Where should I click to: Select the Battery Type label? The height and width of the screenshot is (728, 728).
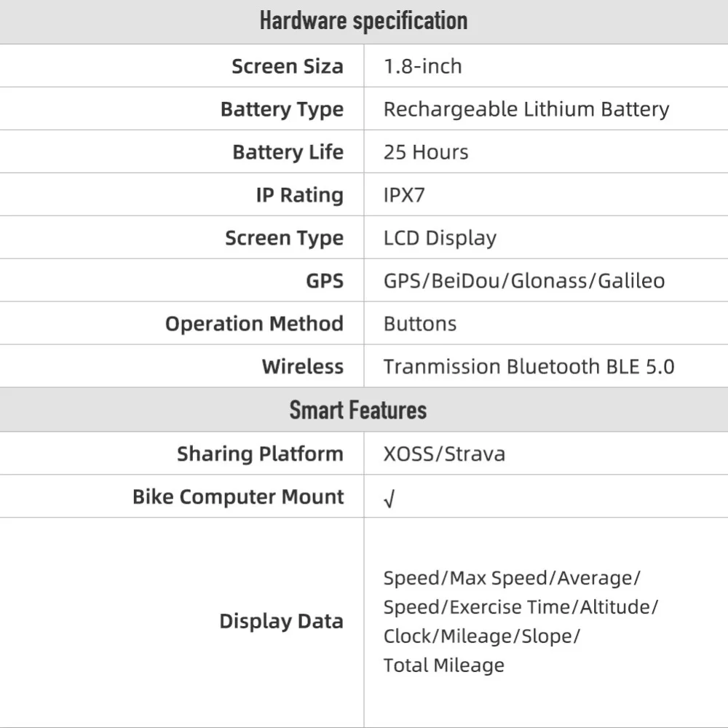(282, 110)
